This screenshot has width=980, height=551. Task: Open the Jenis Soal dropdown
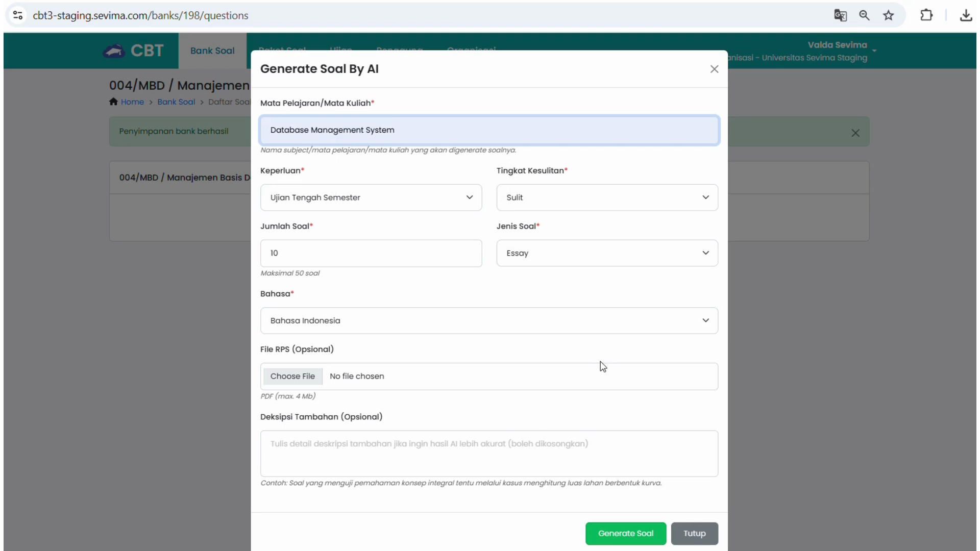coord(607,253)
